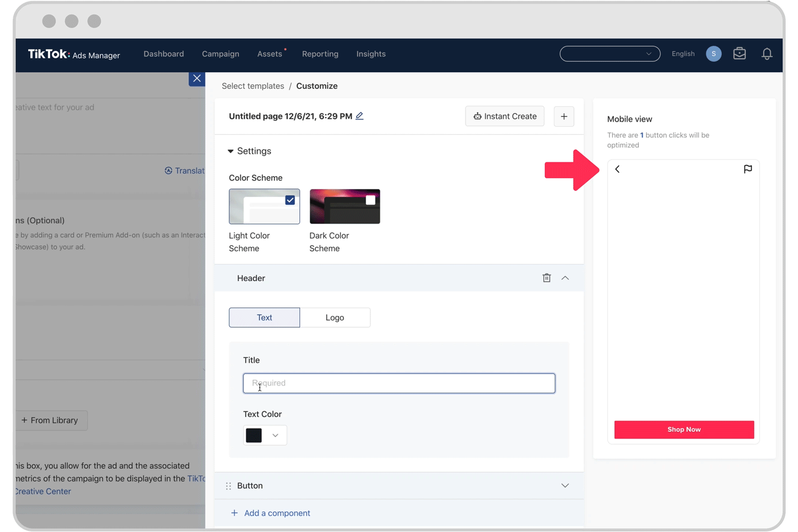This screenshot has height=532, width=798.
Task: Switch to the Logo tab in Header
Action: (x=335, y=317)
